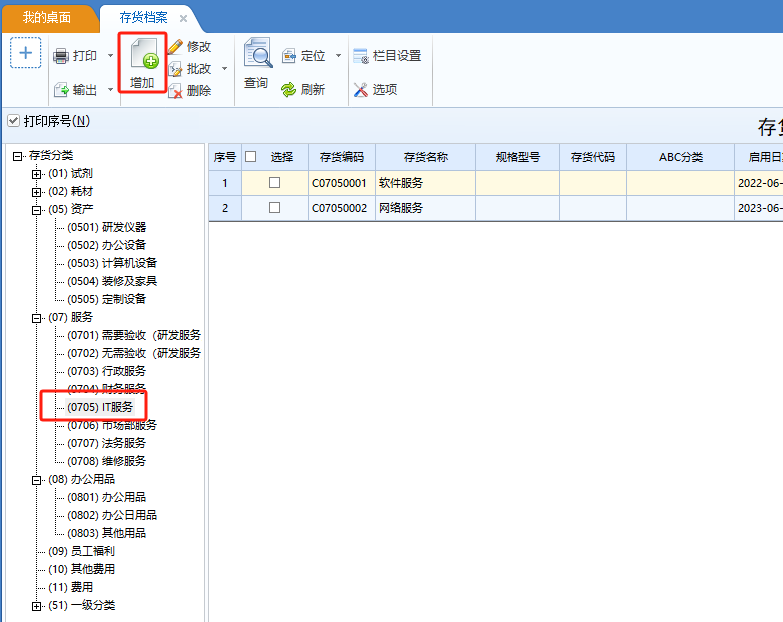Click the 存货名称 column header
This screenshot has width=783, height=622.
pos(425,157)
